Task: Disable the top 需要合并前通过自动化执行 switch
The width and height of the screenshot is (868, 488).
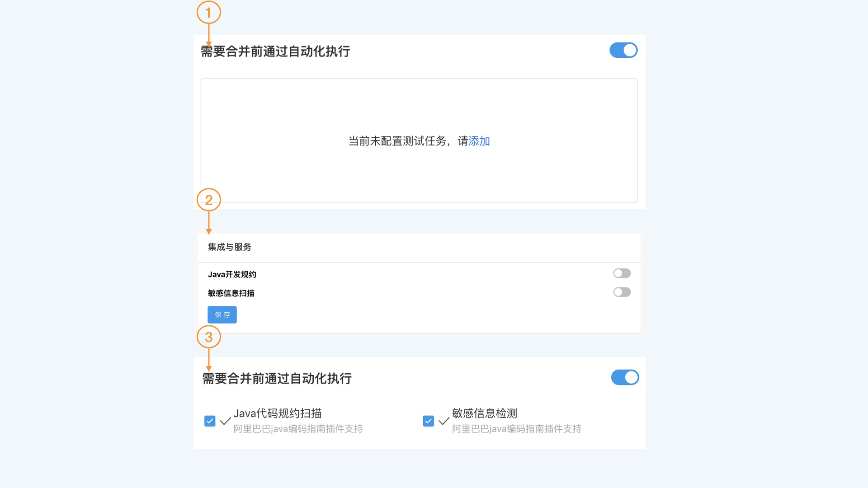Action: [623, 50]
